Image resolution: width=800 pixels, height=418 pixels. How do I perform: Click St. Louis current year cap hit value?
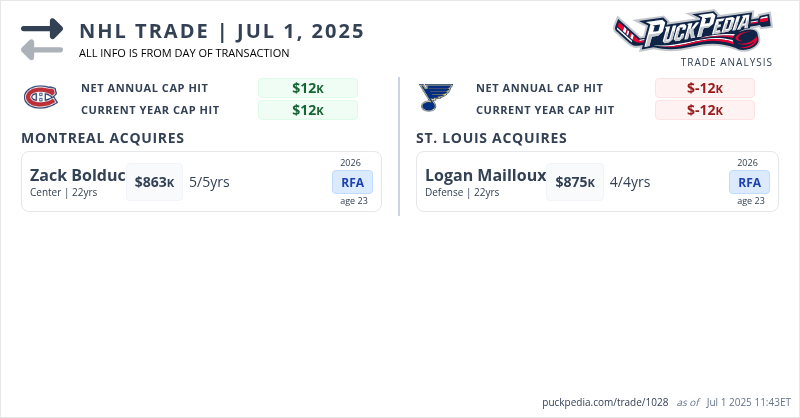tap(705, 110)
